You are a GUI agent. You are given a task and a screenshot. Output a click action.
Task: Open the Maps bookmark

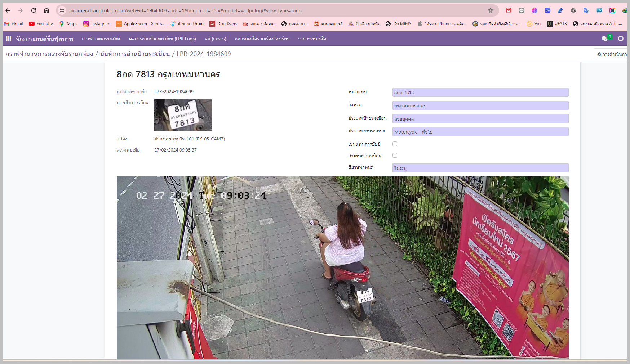(68, 24)
